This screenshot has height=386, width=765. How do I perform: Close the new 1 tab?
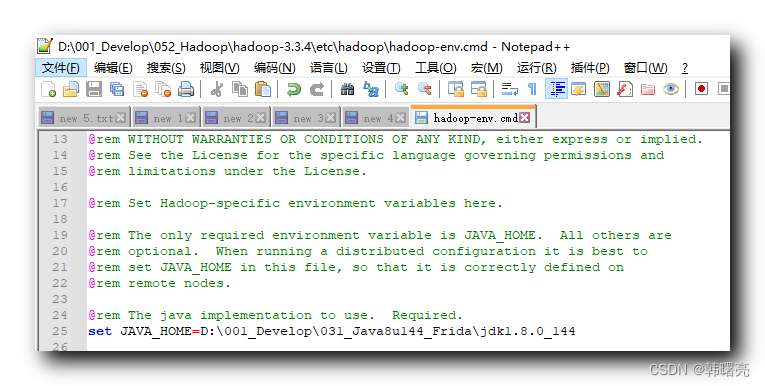coord(191,118)
